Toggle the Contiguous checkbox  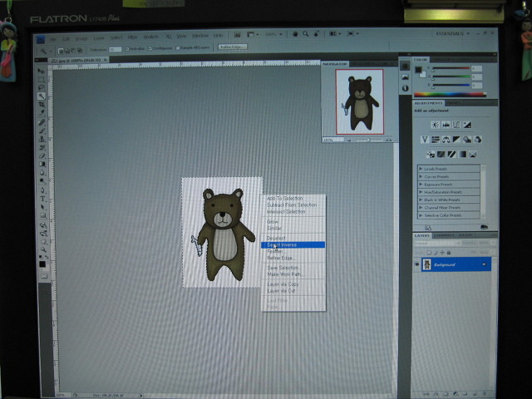150,48
